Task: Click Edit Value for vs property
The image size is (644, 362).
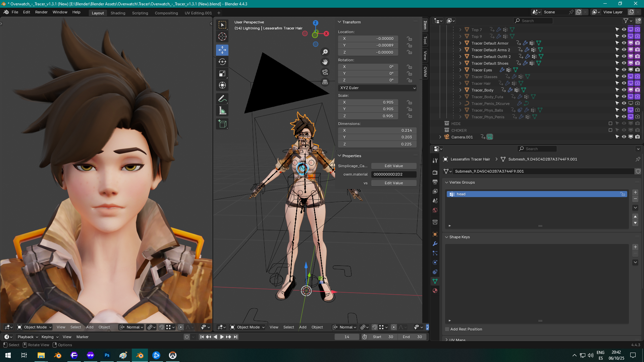Action: point(394,183)
